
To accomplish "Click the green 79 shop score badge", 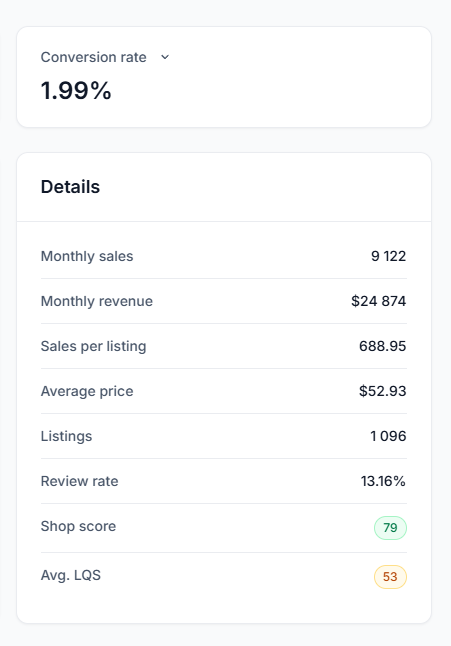I will pos(390,528).
